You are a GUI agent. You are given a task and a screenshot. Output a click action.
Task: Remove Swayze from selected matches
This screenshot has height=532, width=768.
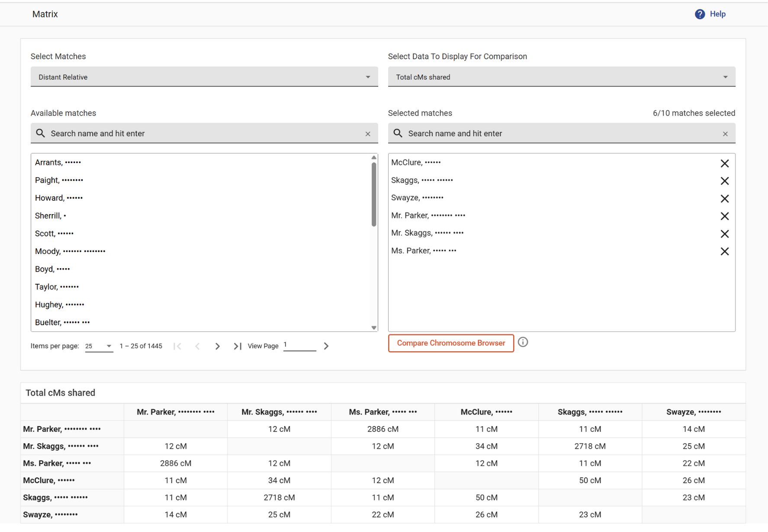coord(724,199)
